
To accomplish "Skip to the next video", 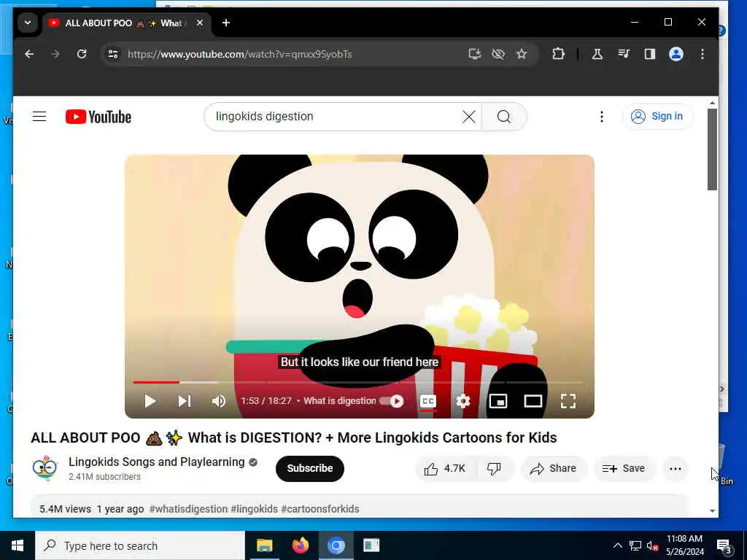I will click(185, 401).
